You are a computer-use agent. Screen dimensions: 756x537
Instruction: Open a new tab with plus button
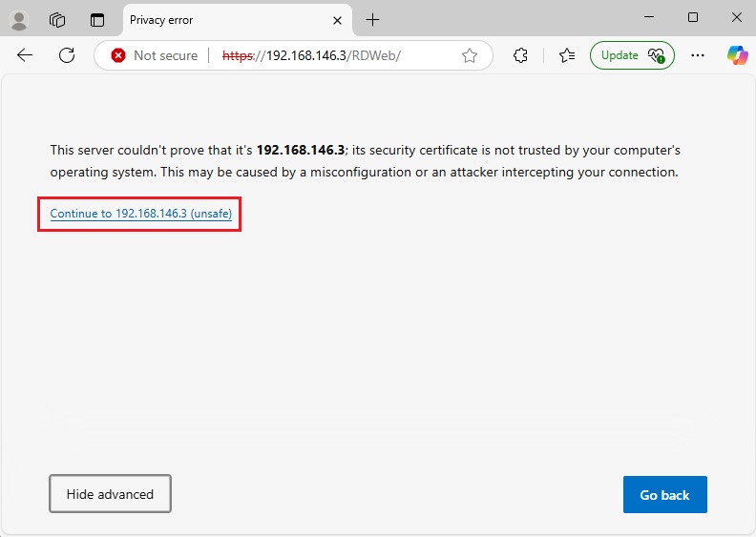pos(372,20)
